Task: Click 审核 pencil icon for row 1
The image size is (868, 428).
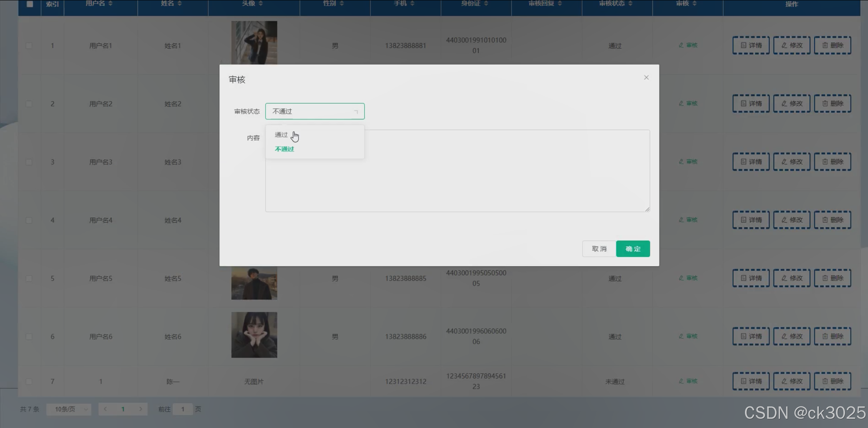Action: pyautogui.click(x=681, y=45)
